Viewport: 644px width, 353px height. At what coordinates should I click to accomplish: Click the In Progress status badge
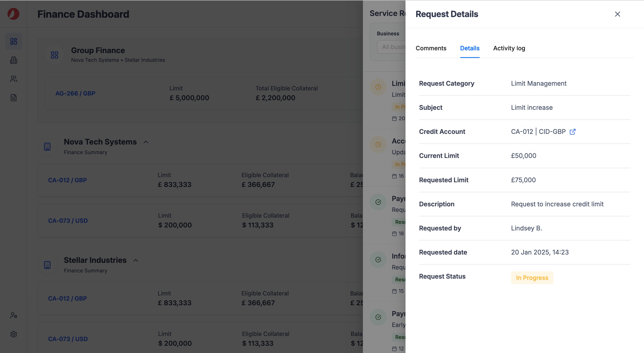(532, 278)
